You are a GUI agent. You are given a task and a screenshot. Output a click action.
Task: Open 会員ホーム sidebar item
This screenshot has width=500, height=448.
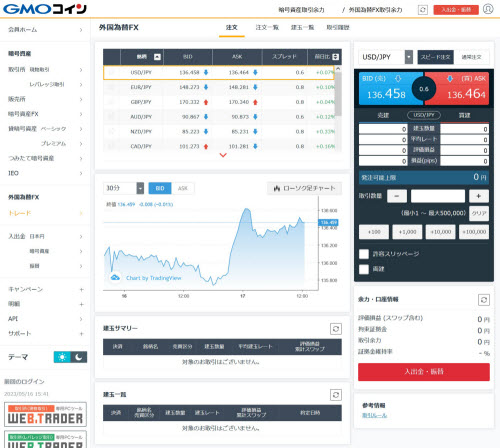[45, 30]
